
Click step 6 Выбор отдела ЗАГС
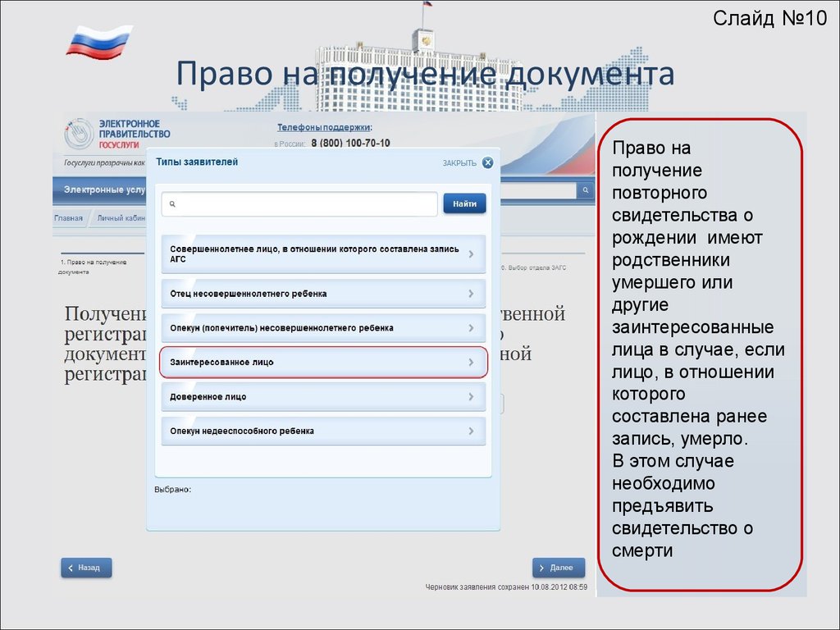pyautogui.click(x=533, y=267)
